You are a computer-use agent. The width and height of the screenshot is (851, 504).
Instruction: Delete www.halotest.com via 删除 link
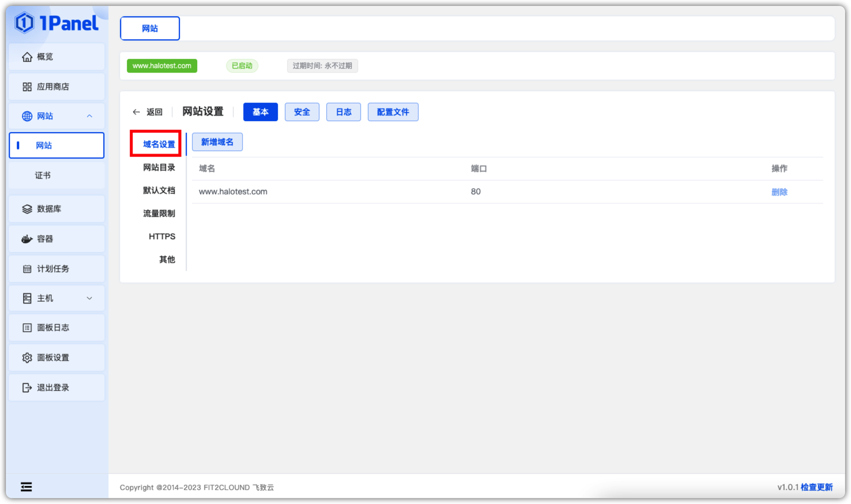coord(779,192)
